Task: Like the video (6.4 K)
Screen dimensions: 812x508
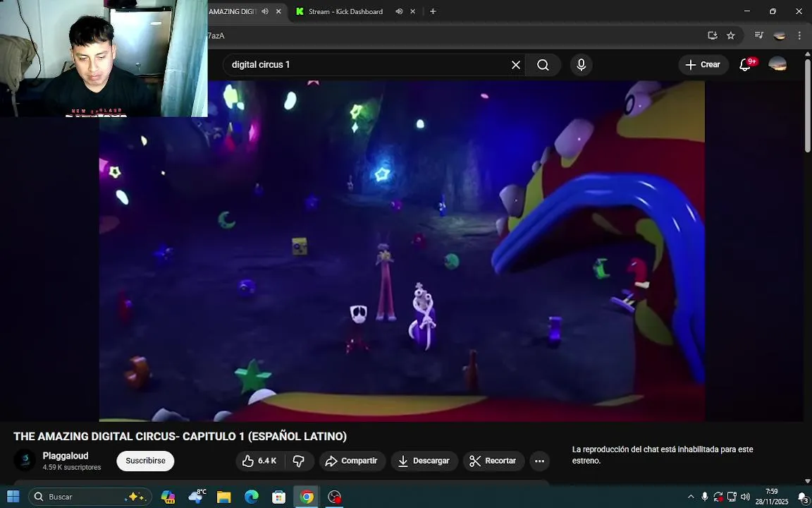Action: [260, 461]
